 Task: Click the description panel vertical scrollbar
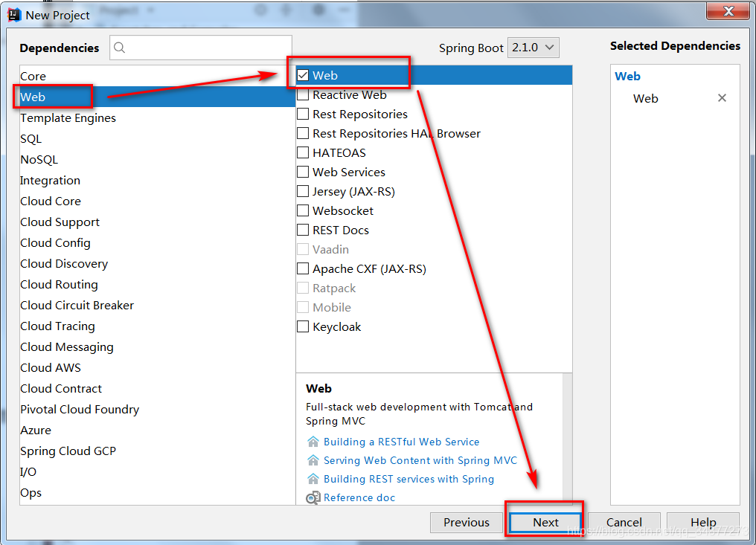(567, 439)
